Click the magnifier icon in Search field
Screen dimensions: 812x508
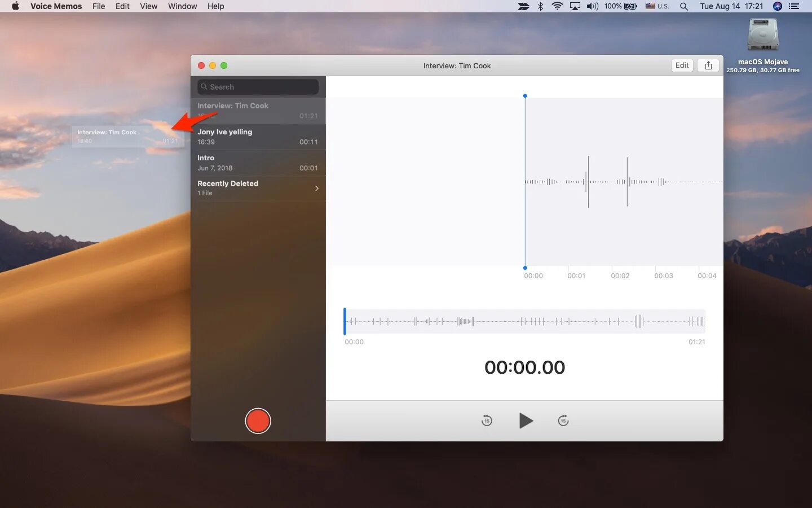click(x=204, y=87)
